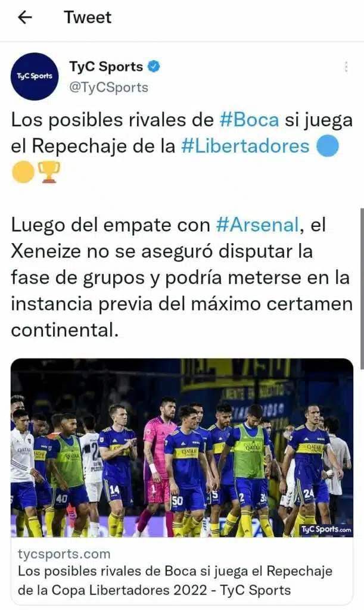Click the Tweet header title
The height and width of the screenshot is (610, 364).
tap(88, 17)
